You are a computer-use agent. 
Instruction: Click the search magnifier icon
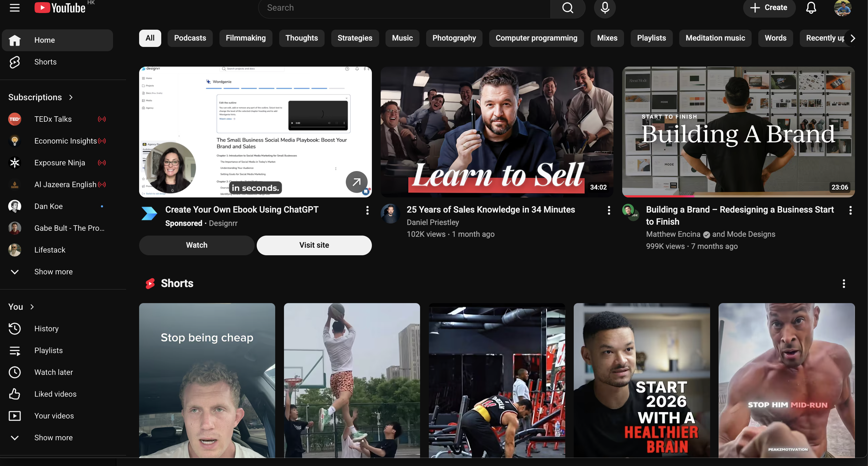567,8
